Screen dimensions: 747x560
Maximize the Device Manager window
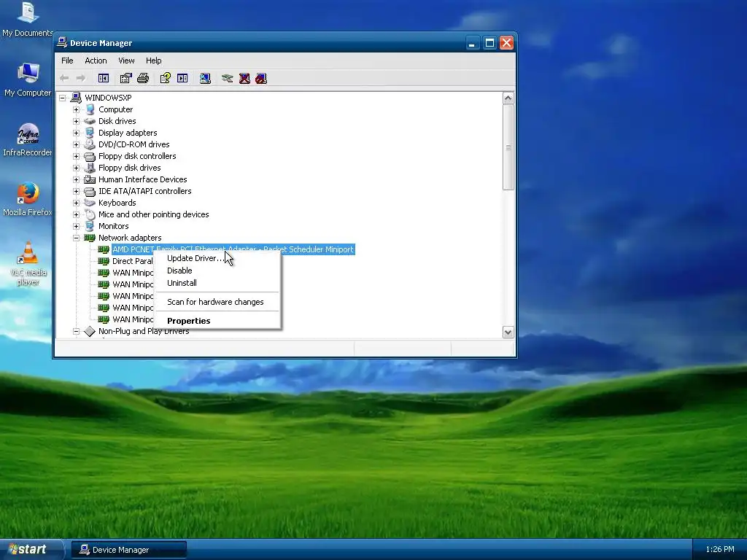click(x=489, y=43)
